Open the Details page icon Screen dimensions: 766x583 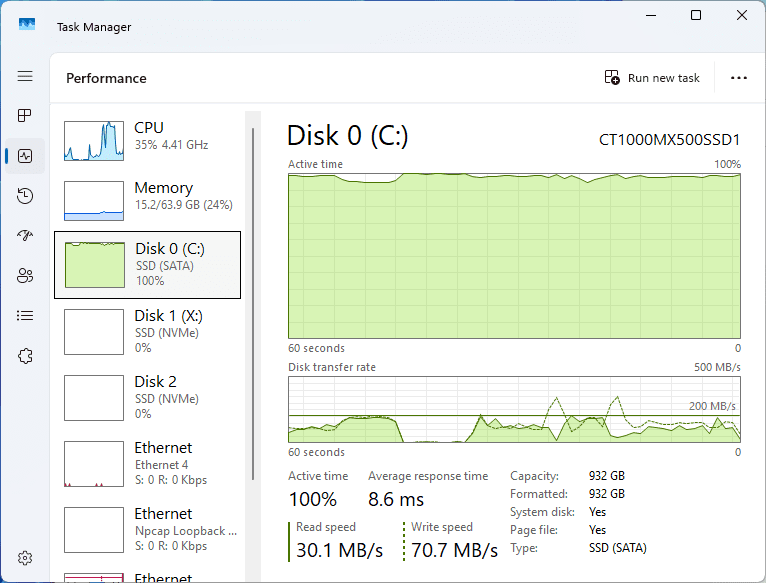[25, 316]
